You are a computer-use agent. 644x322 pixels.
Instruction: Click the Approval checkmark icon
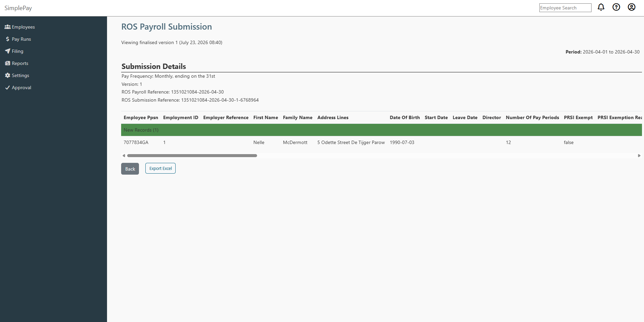coord(7,87)
